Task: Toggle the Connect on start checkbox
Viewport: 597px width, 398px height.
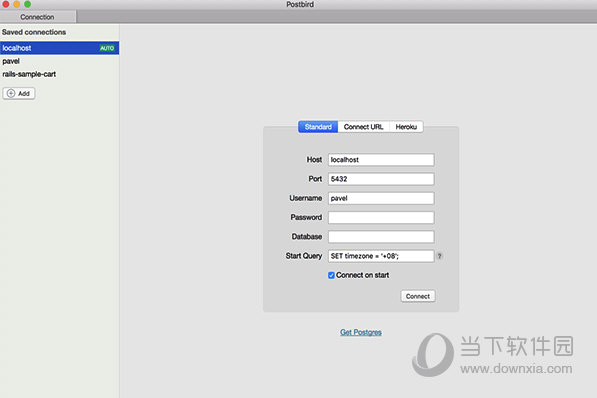Action: click(x=331, y=275)
